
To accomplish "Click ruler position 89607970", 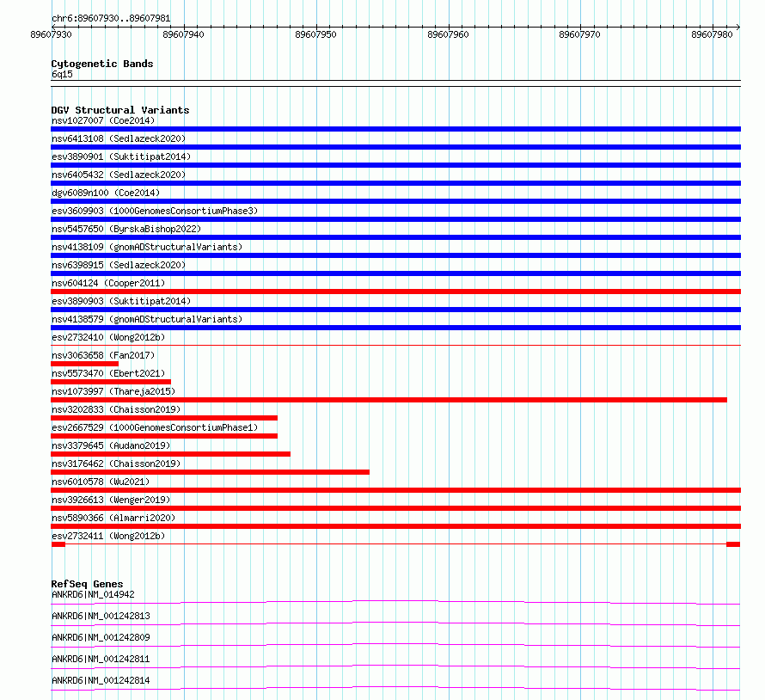I will (x=579, y=34).
